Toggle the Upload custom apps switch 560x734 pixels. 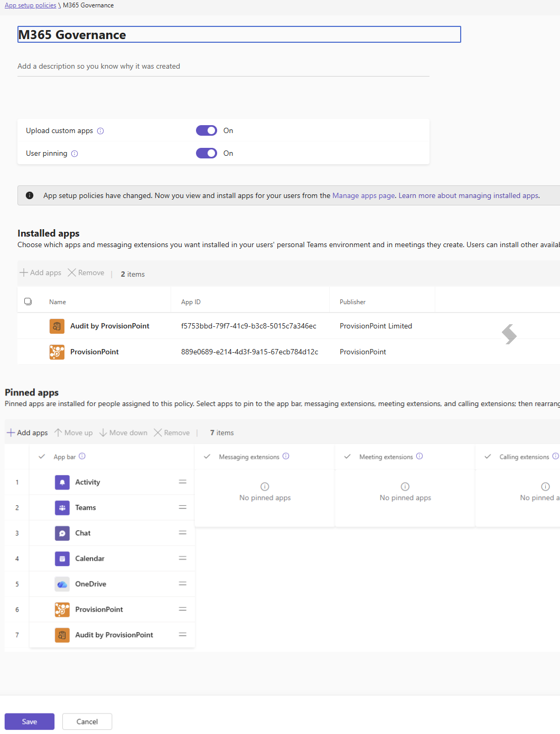[207, 130]
